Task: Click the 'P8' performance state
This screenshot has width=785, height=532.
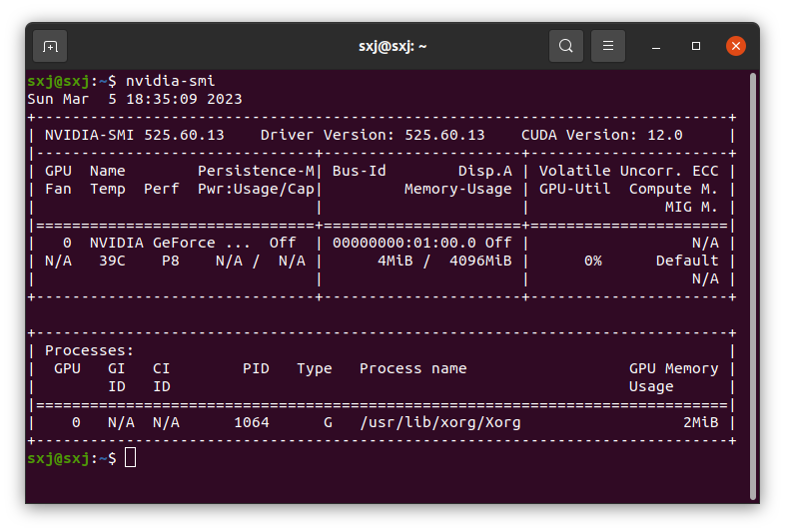Action: 170,262
